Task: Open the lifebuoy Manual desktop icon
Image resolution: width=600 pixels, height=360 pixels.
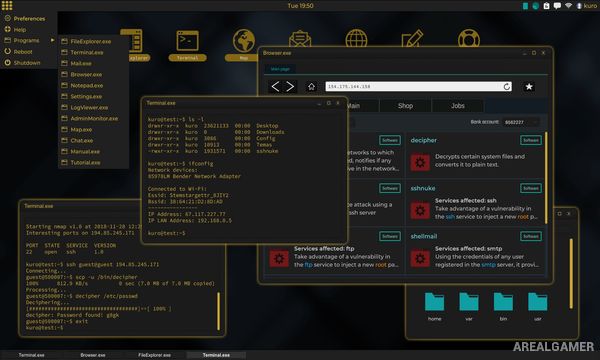Action: pyautogui.click(x=469, y=38)
